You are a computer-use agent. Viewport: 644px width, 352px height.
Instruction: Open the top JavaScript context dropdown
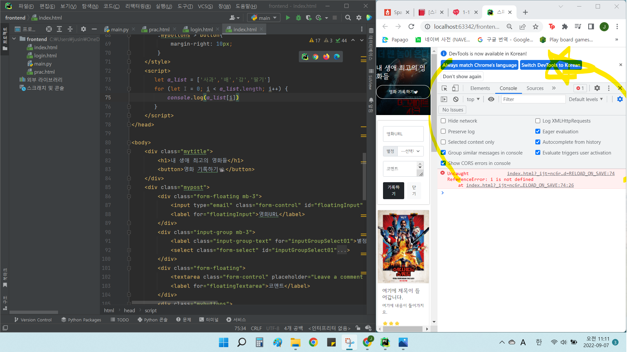473,99
